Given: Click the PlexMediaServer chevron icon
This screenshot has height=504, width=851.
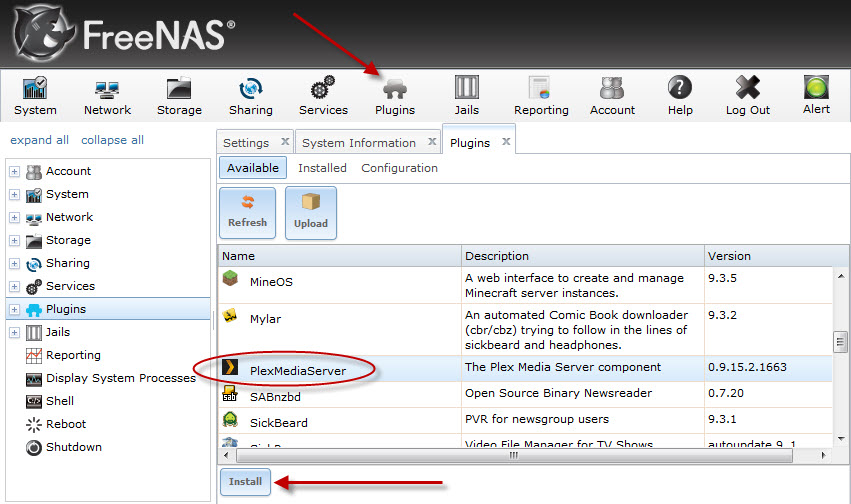Looking at the screenshot, I should point(230,367).
